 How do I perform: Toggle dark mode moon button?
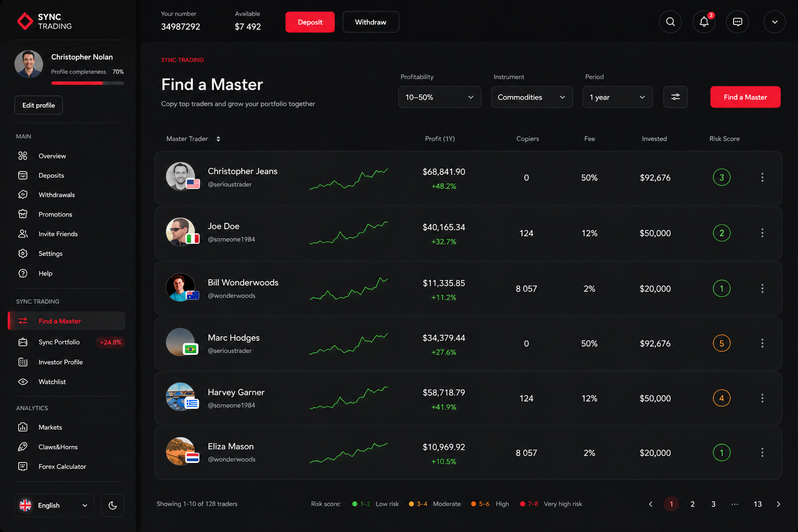tap(112, 506)
